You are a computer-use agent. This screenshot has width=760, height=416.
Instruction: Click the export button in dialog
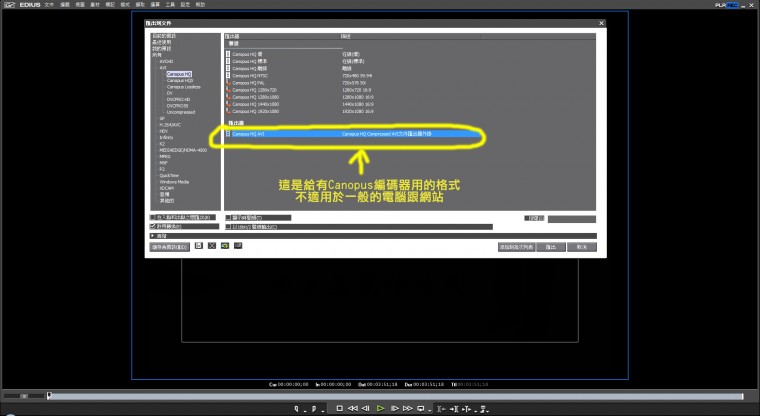[x=551, y=247]
